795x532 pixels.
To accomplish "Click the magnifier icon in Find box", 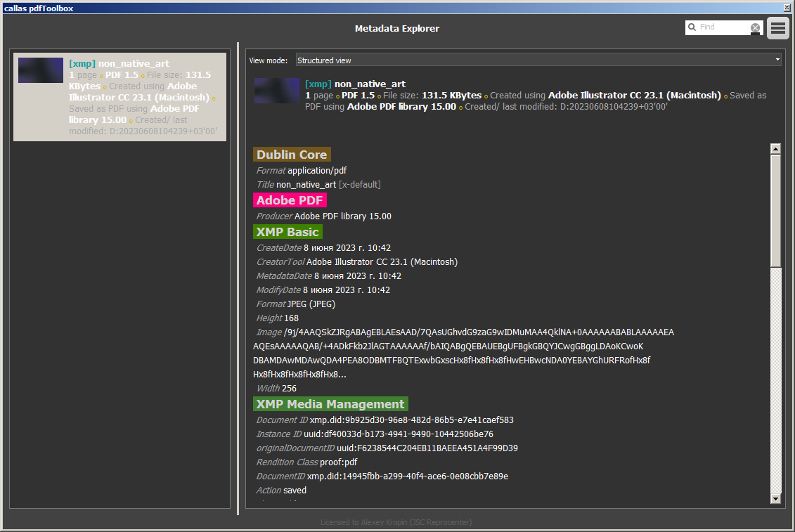I will pyautogui.click(x=692, y=27).
